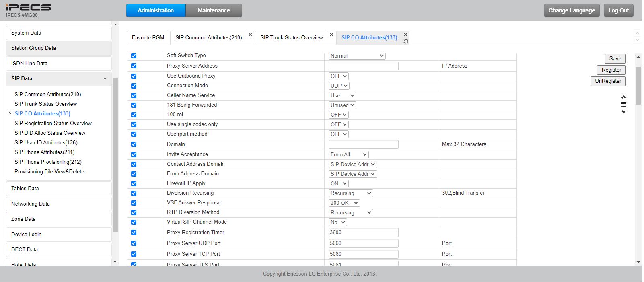
Task: Click the down arrow icon below UnRegister
Action: point(623,112)
